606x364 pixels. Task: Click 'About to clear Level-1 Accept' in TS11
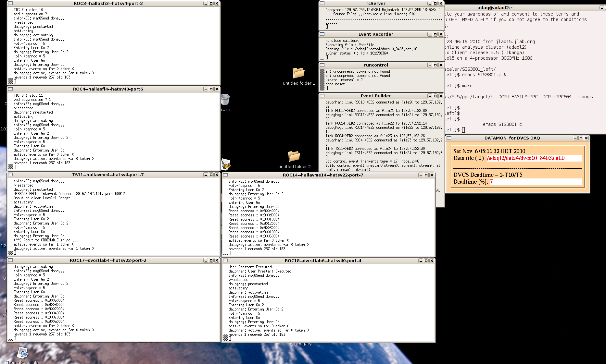(42, 198)
